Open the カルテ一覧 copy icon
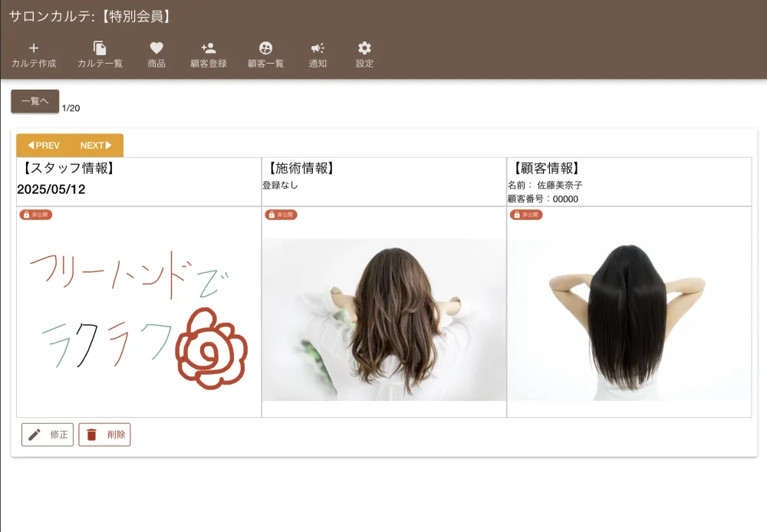767x532 pixels. (100, 48)
